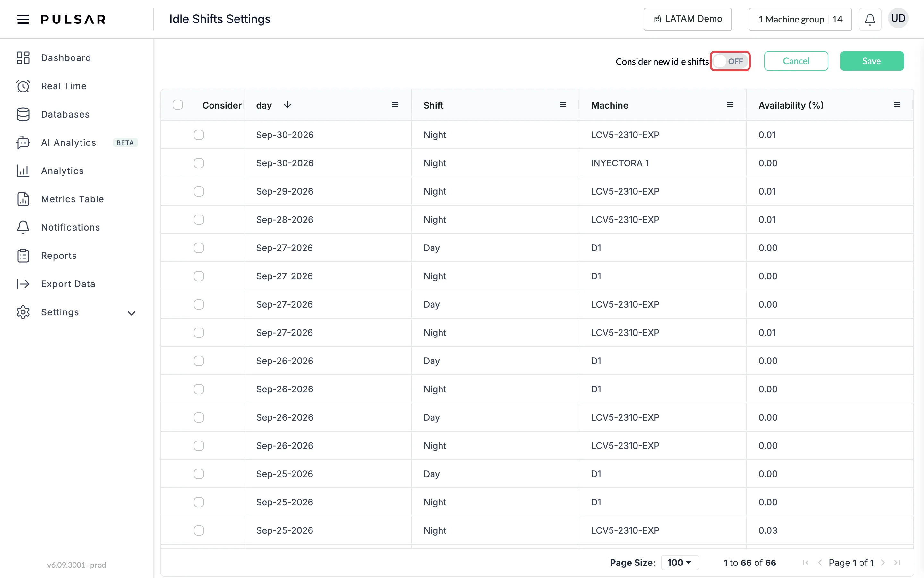Open the Machine column menu icon
The image size is (924, 578).
click(x=730, y=105)
